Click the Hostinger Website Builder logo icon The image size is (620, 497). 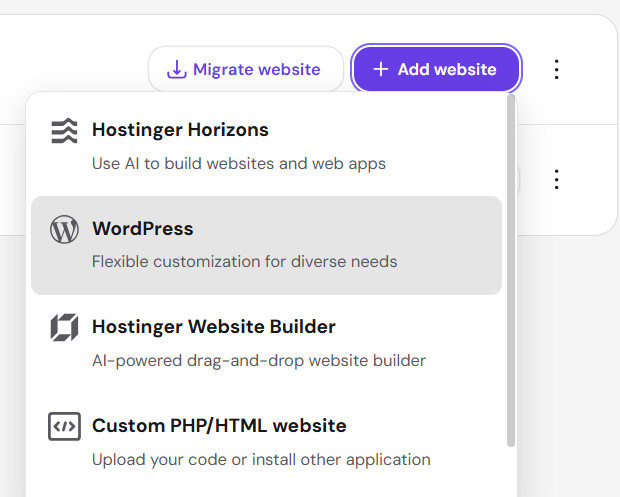coord(64,327)
